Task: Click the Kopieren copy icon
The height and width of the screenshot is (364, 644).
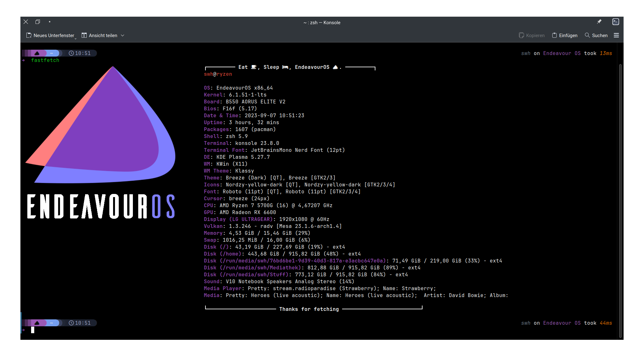Action: pos(521,35)
